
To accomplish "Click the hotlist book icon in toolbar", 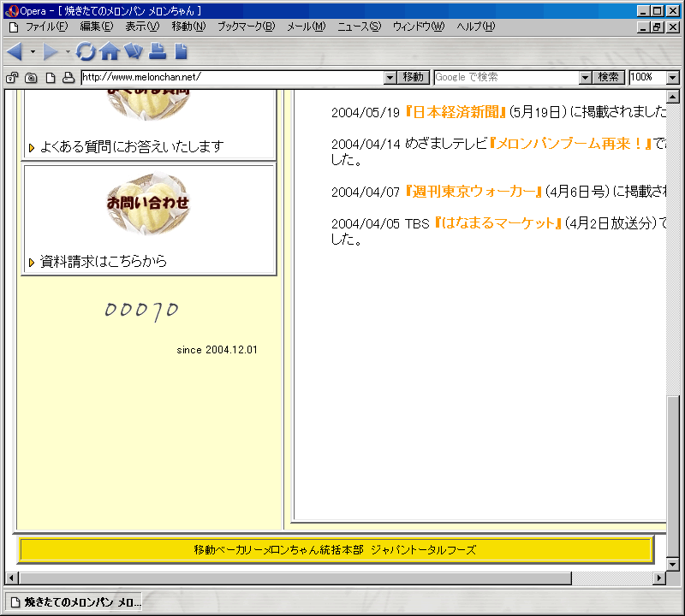I will tap(134, 51).
